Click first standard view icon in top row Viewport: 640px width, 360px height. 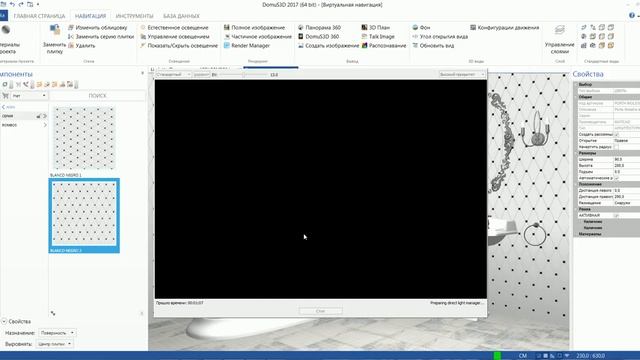584,27
